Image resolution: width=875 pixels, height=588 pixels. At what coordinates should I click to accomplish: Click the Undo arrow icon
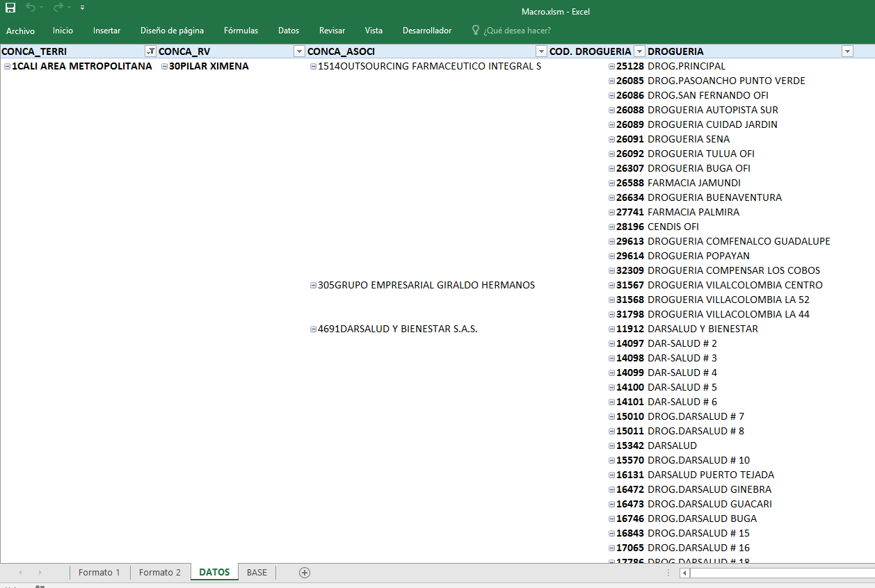click(31, 8)
